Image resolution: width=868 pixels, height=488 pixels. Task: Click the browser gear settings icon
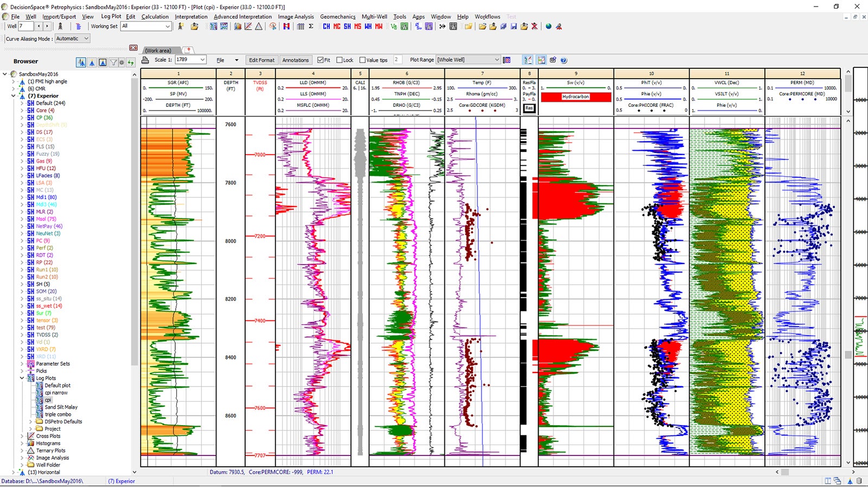pos(122,62)
